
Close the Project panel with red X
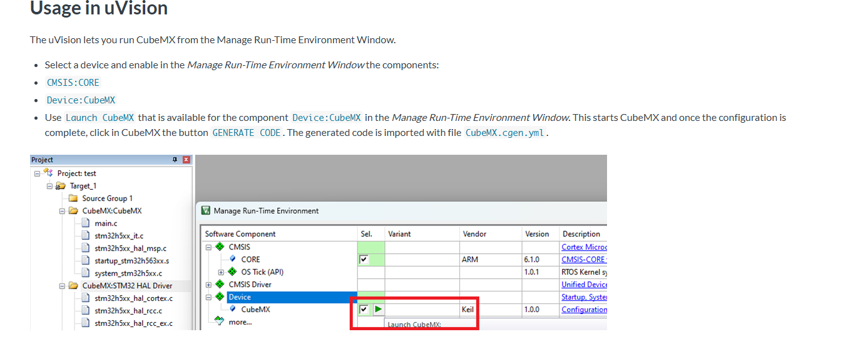(x=186, y=160)
